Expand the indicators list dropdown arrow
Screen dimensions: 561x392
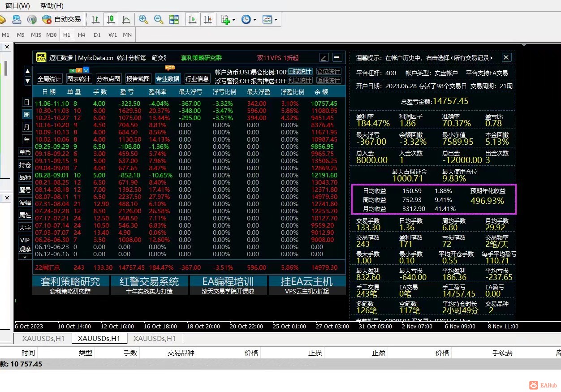(x=234, y=20)
